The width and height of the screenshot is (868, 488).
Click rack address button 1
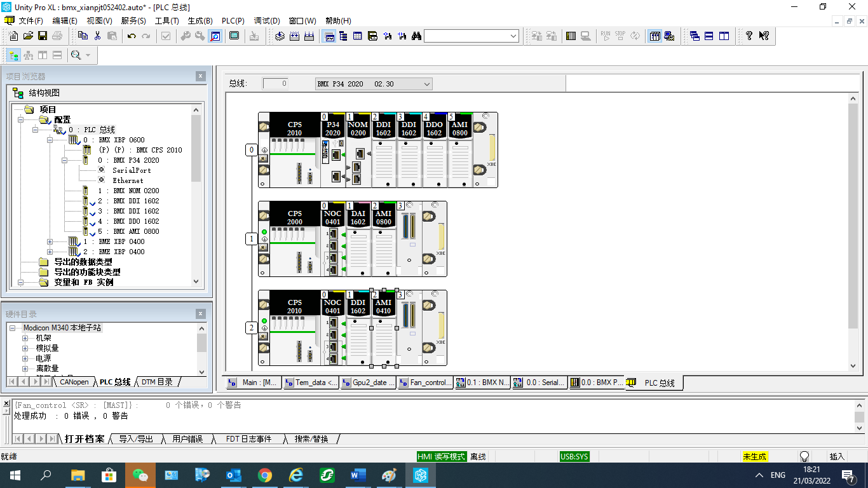click(252, 239)
